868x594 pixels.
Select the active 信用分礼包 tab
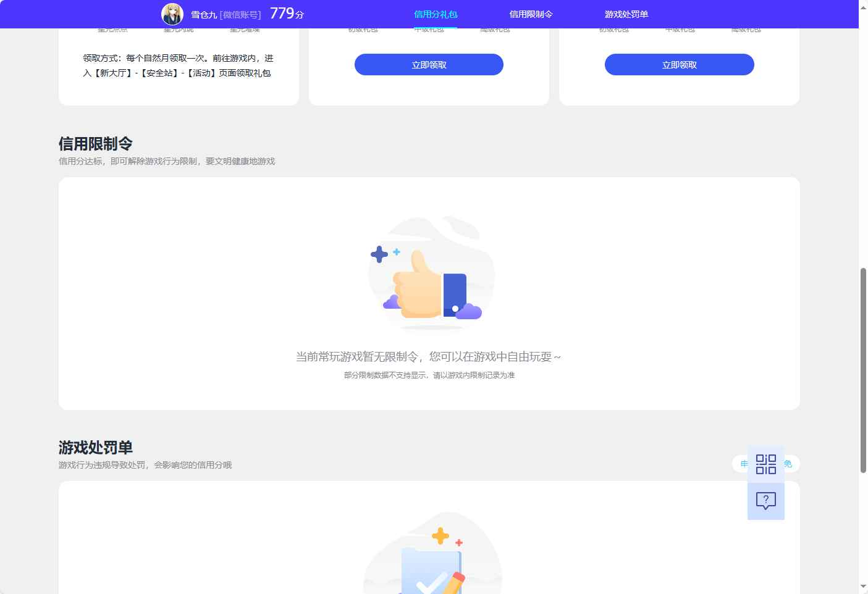436,14
